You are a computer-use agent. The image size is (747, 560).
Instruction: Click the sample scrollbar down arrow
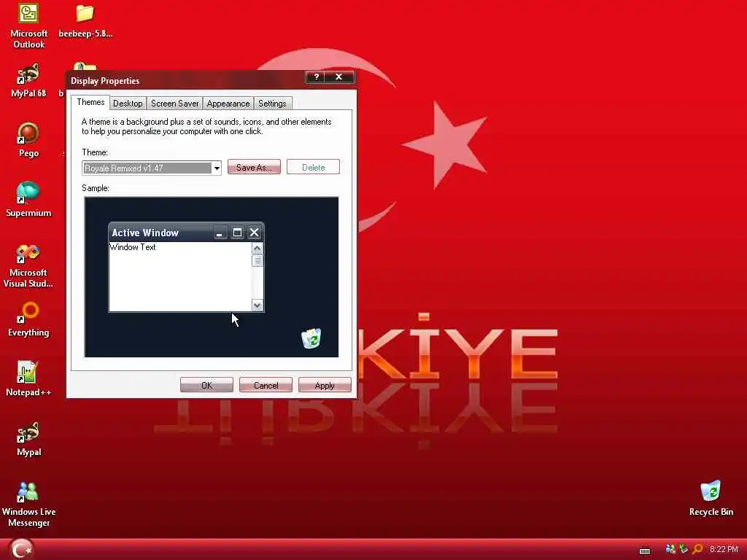(x=258, y=306)
